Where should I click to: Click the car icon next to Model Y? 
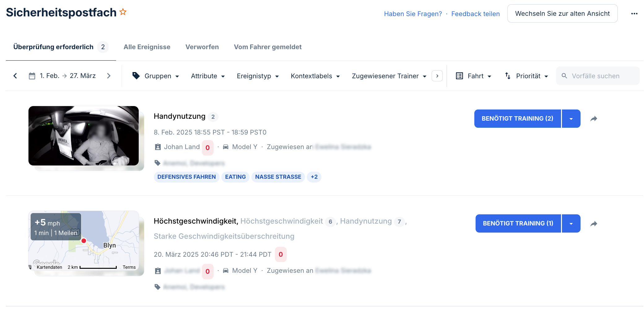225,147
